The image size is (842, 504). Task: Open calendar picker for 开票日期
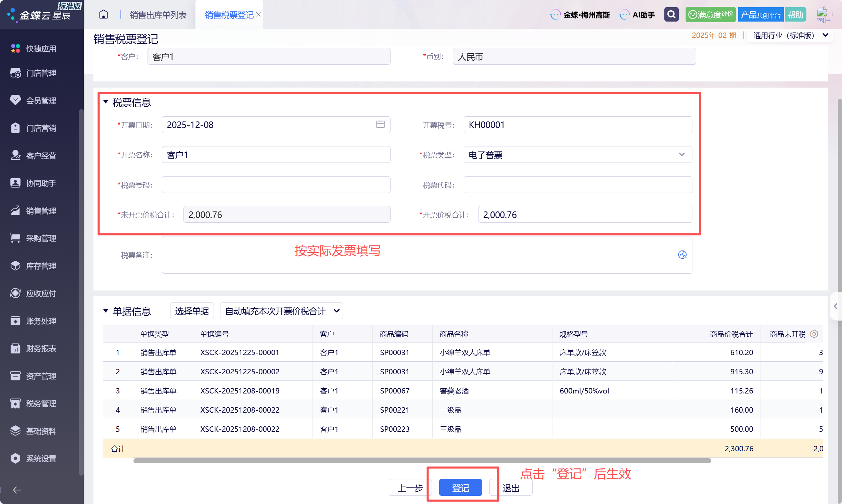click(380, 124)
